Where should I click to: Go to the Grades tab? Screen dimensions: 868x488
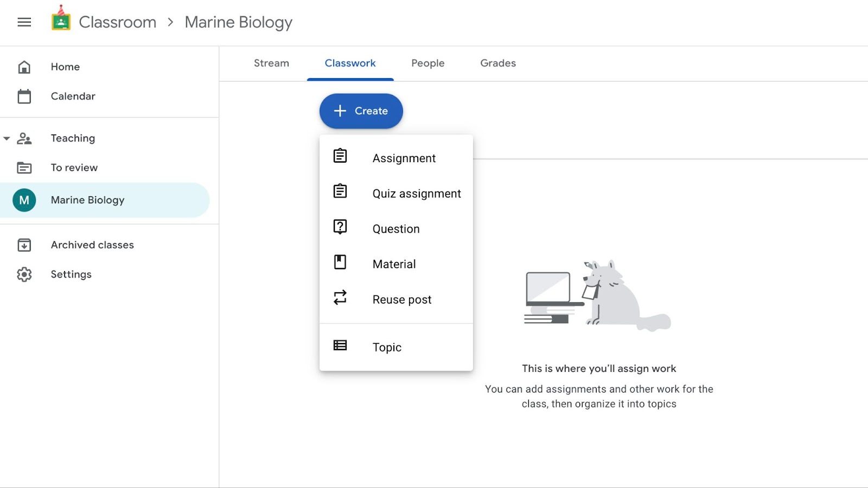click(497, 63)
